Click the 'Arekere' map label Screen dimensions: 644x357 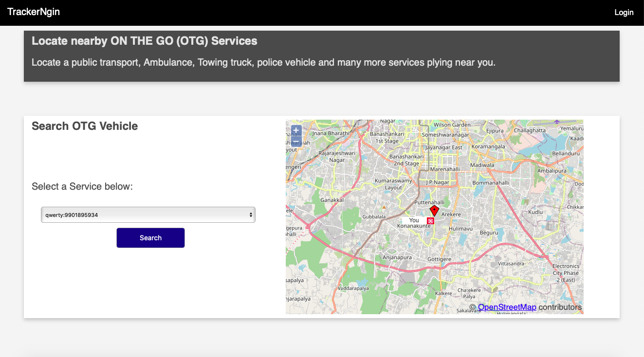click(451, 214)
